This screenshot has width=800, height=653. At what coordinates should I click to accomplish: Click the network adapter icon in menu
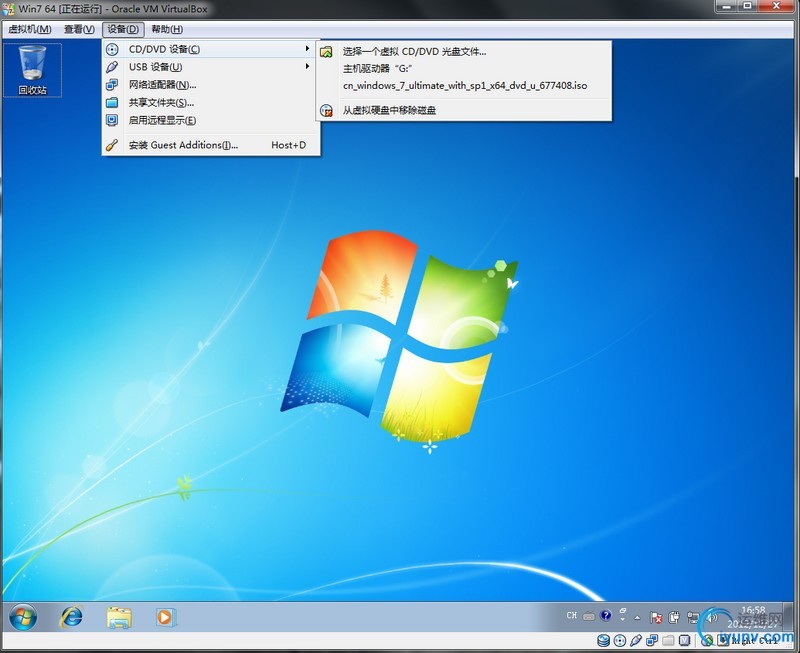(x=112, y=85)
